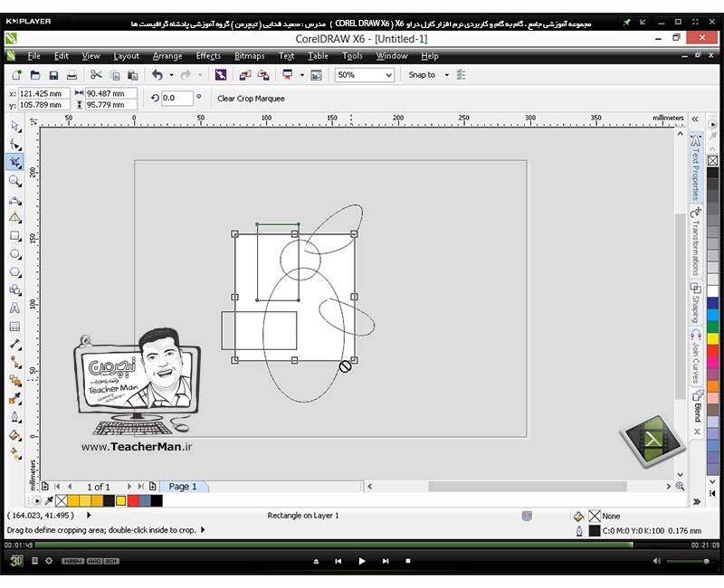Click the Open folder icon
The width and height of the screenshot is (724, 588).
pyautogui.click(x=35, y=75)
